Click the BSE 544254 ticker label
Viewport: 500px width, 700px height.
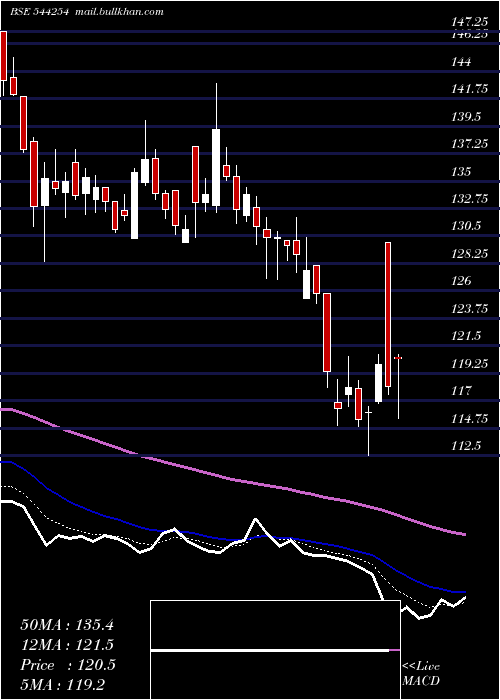click(x=39, y=12)
